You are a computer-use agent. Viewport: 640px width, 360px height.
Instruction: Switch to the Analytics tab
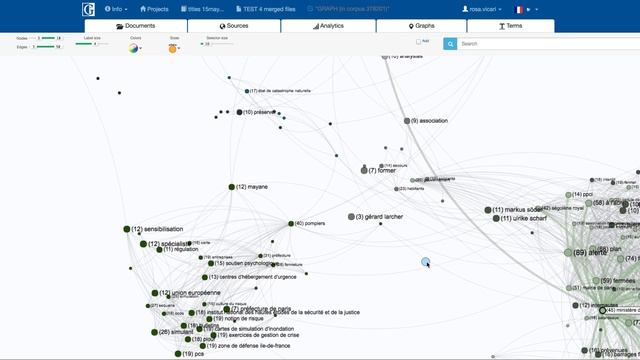coord(328,26)
